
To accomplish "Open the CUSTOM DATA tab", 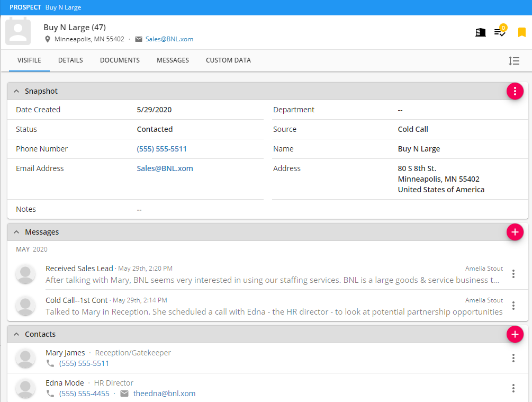I will coord(228,60).
